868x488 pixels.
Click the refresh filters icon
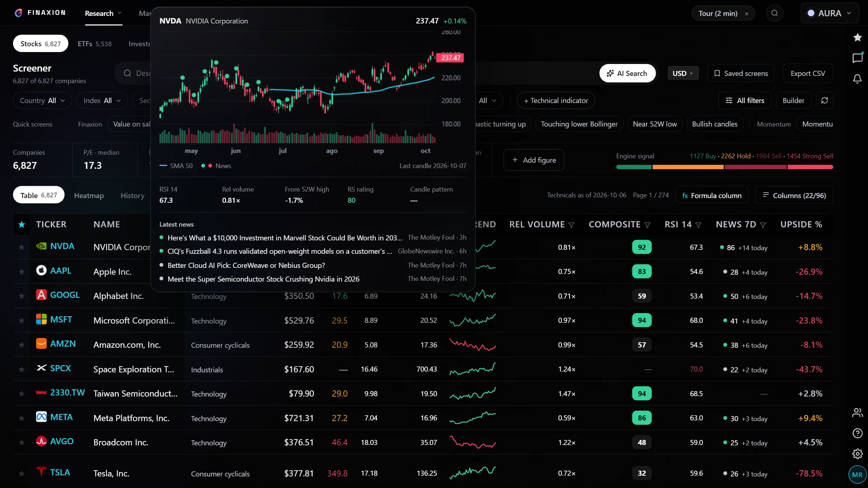(825, 100)
